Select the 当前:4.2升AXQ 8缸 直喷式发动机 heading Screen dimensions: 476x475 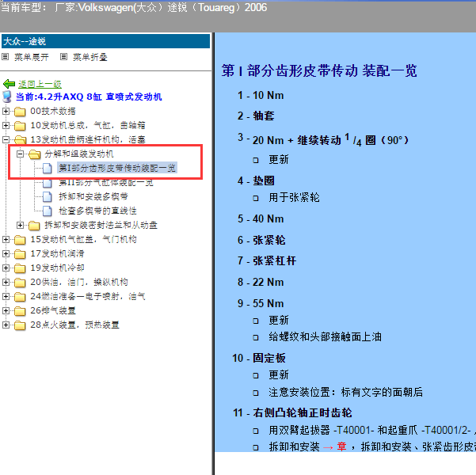(x=89, y=97)
